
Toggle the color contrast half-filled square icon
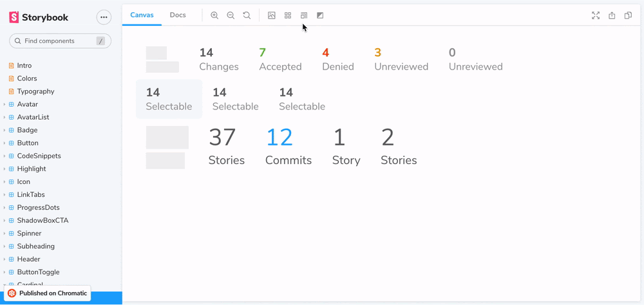coord(320,15)
